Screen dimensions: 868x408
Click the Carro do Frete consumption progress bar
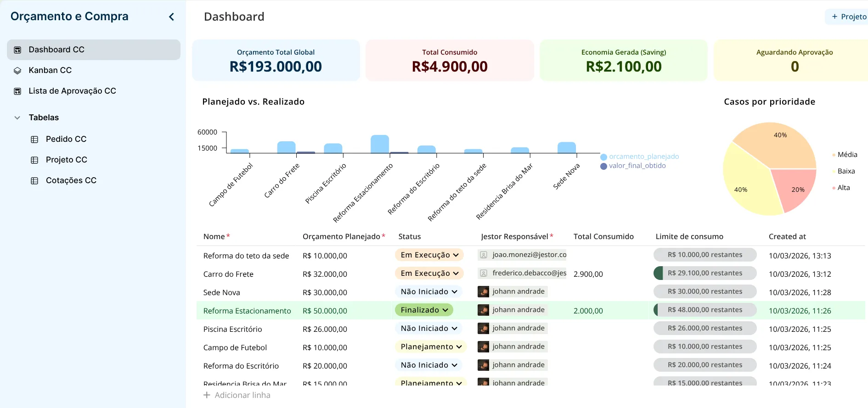click(x=705, y=274)
